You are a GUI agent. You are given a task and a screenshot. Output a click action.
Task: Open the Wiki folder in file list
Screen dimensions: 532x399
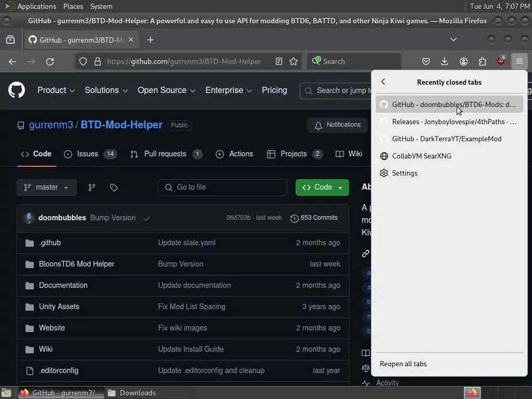pos(46,349)
